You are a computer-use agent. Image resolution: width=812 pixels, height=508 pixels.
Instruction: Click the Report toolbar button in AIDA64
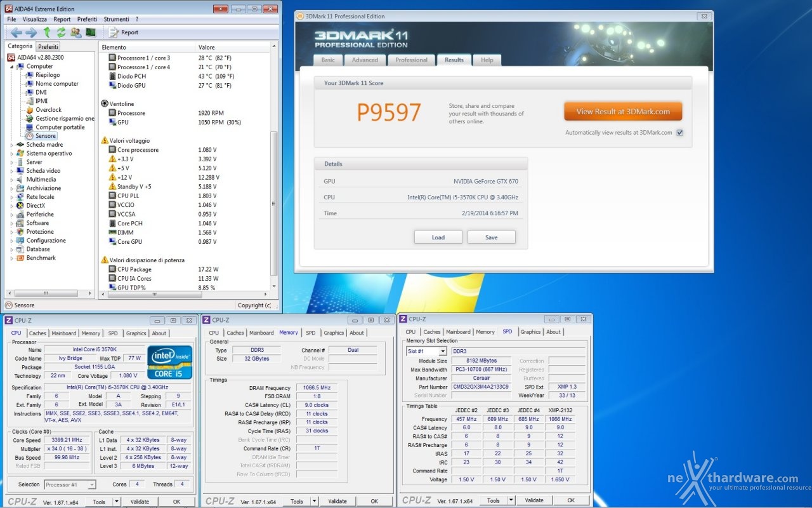point(124,32)
